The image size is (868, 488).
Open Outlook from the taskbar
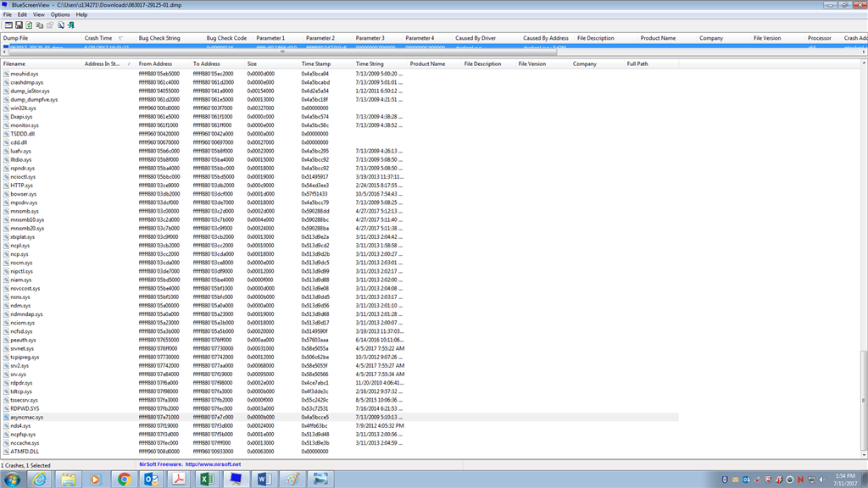152,480
